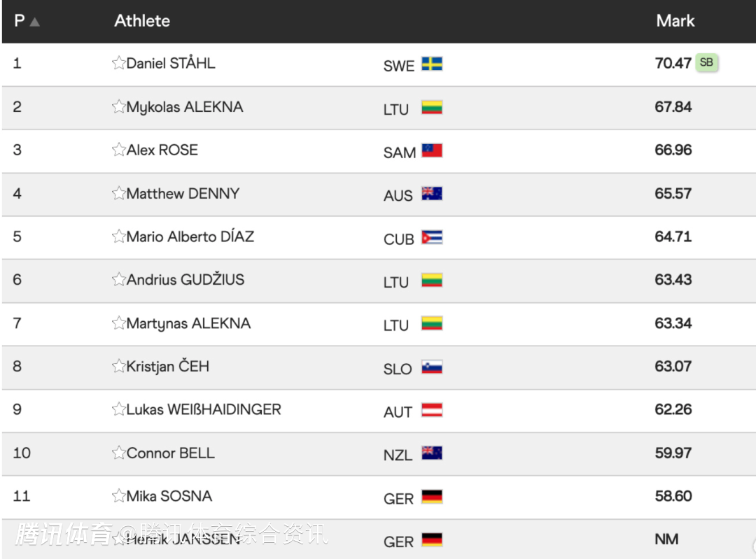756x559 pixels.
Task: Click the star beside Matthew DENNY
Action: (118, 193)
